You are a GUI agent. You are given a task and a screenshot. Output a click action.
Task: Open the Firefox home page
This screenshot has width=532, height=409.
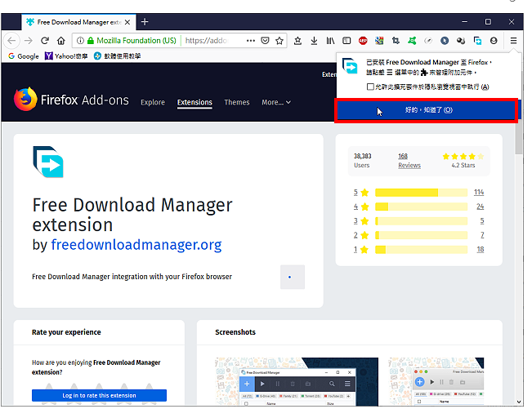[61, 41]
